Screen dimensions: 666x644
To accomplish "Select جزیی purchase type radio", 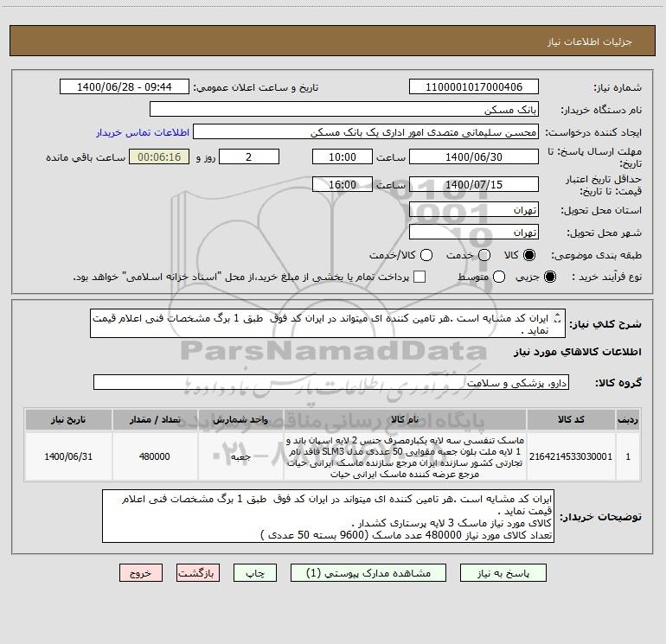I will [x=549, y=277].
